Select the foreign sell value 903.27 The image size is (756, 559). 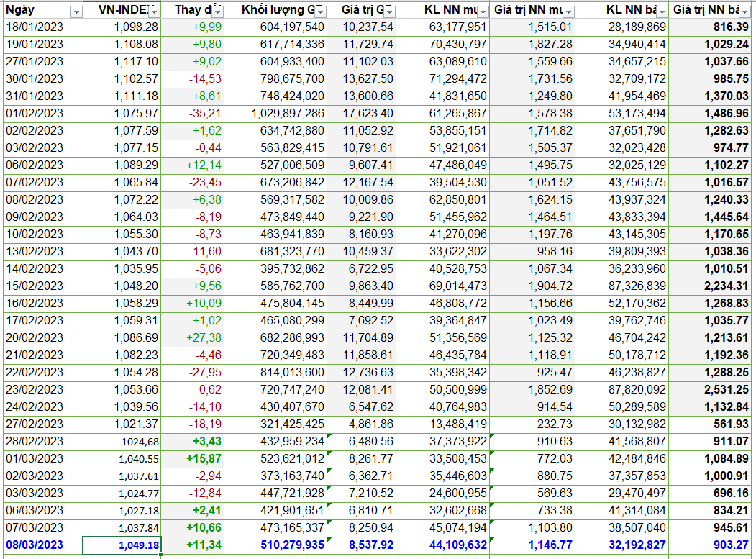click(710, 545)
